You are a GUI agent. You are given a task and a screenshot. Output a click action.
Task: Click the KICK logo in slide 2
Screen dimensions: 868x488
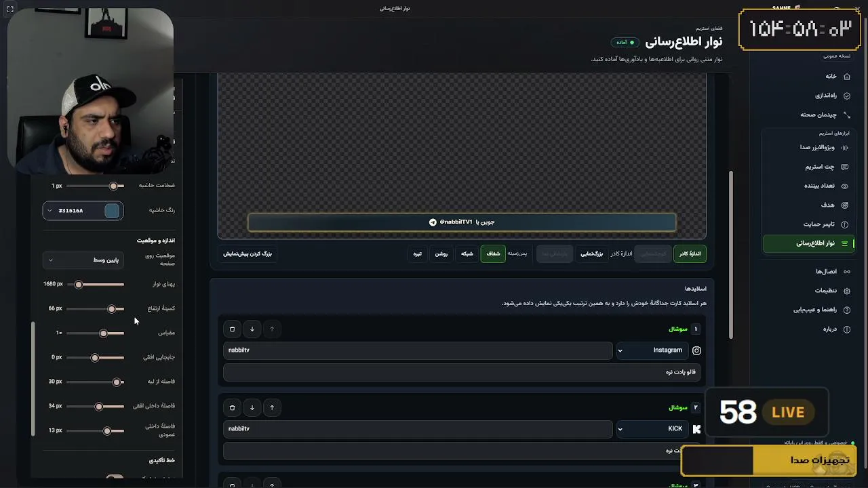coord(696,429)
